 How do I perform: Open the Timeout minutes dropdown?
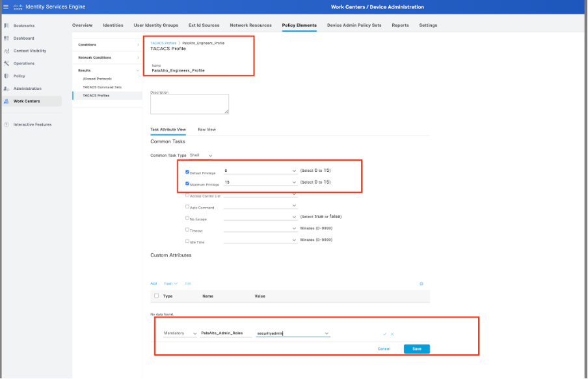(260, 229)
